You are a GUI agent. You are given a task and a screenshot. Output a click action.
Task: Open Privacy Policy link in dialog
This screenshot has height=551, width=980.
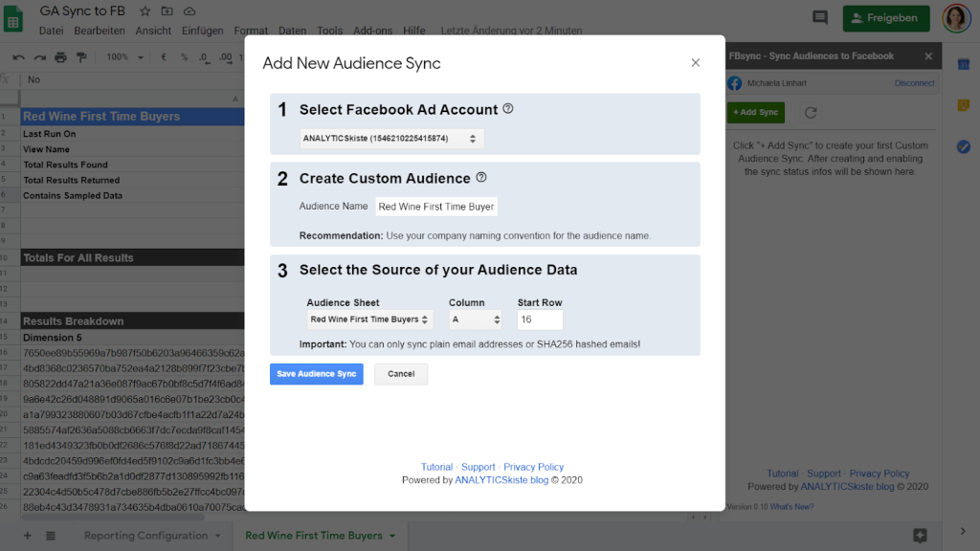coord(534,467)
